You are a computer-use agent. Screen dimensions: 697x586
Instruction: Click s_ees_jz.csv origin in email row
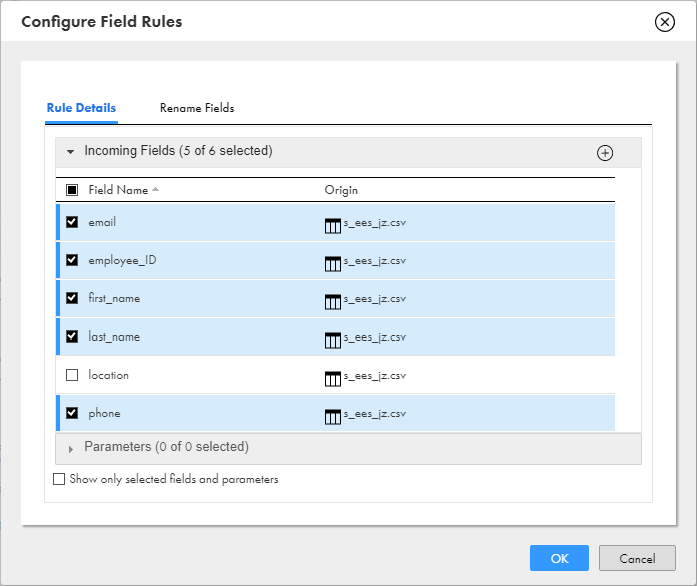374,223
